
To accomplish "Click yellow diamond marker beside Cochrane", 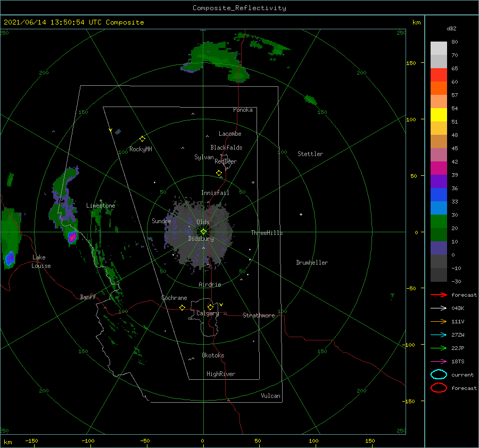I will click(182, 307).
